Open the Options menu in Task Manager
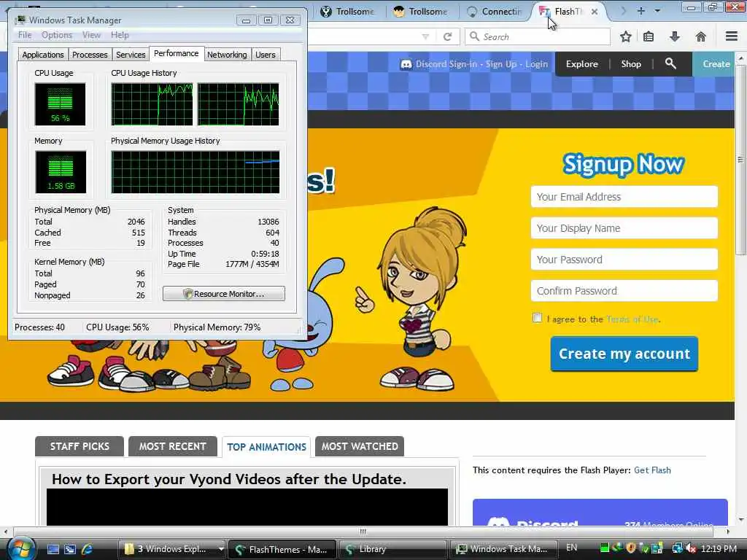 pyautogui.click(x=57, y=35)
